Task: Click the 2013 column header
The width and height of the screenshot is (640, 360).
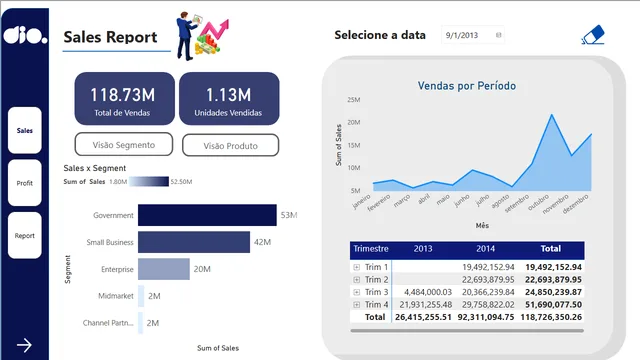Action: 423,249
